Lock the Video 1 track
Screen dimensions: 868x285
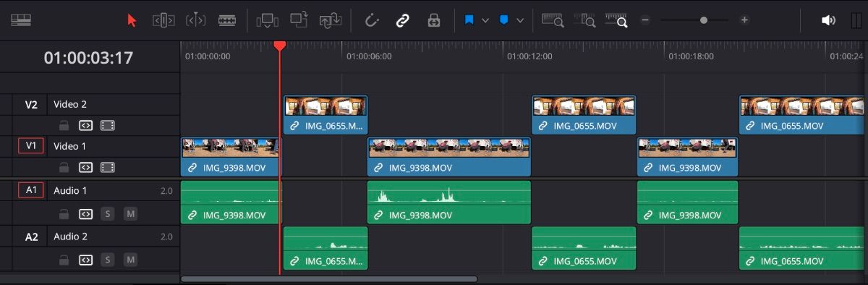point(64,167)
